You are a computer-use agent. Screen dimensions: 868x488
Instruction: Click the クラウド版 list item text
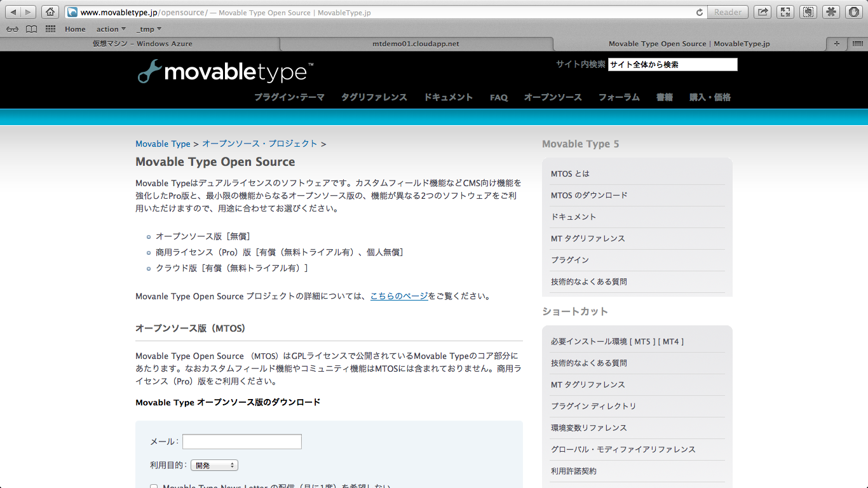coord(232,268)
